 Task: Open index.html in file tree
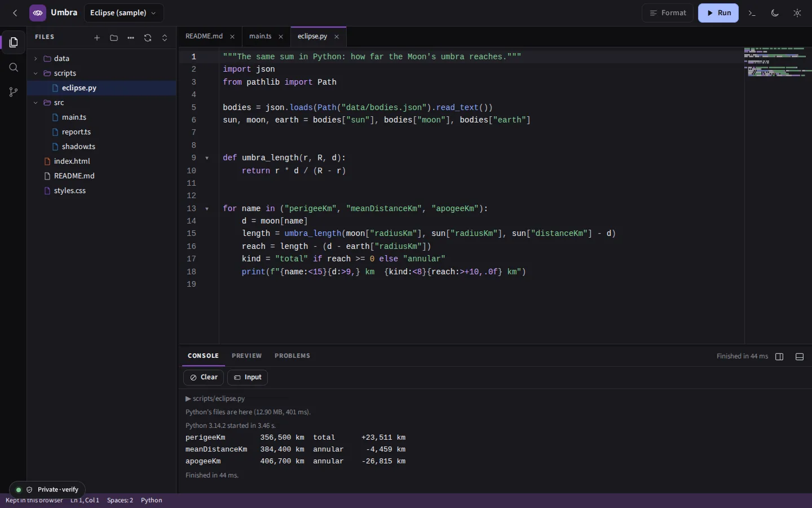101,161
